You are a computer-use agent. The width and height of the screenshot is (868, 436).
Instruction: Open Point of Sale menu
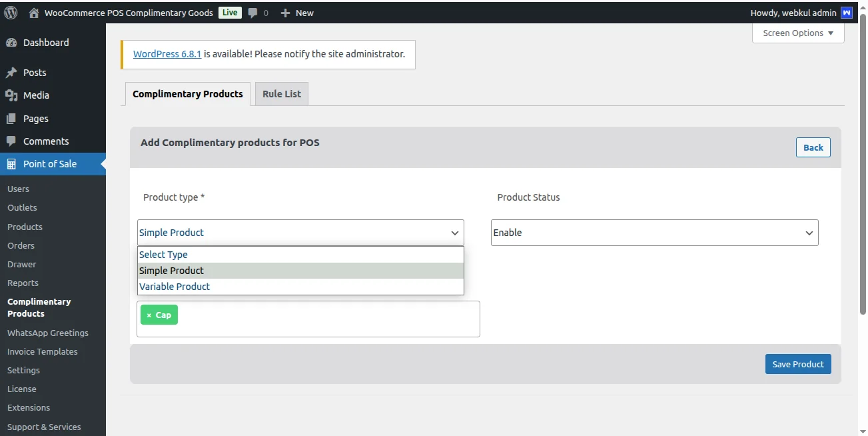53,164
